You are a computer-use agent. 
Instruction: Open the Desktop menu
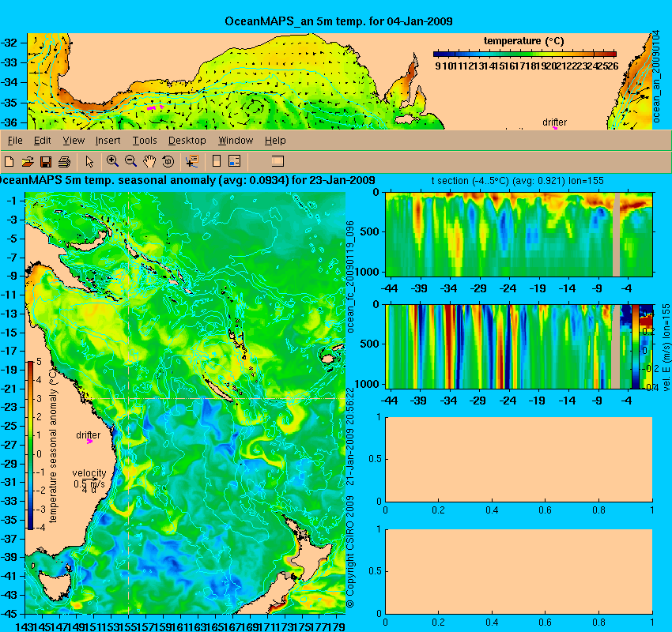click(x=187, y=141)
